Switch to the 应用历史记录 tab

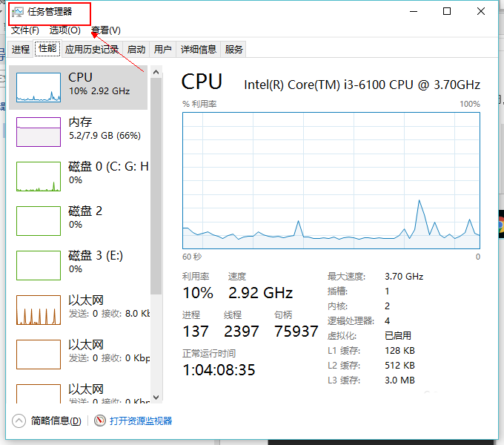tap(92, 49)
